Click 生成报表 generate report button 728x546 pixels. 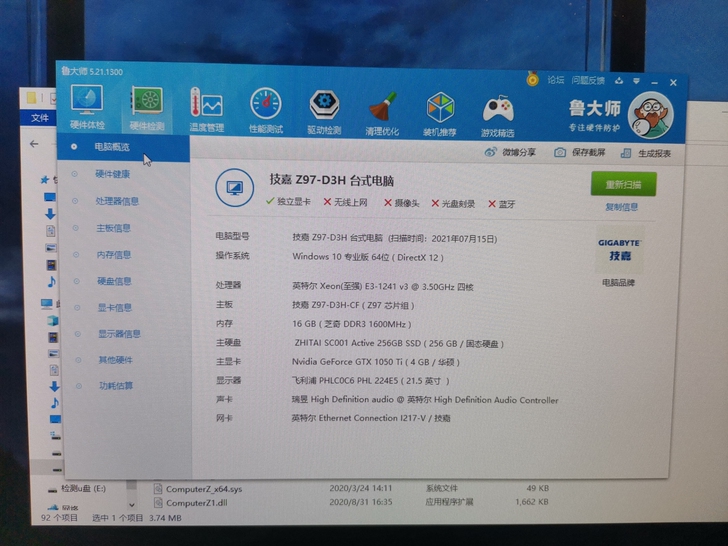tap(646, 153)
